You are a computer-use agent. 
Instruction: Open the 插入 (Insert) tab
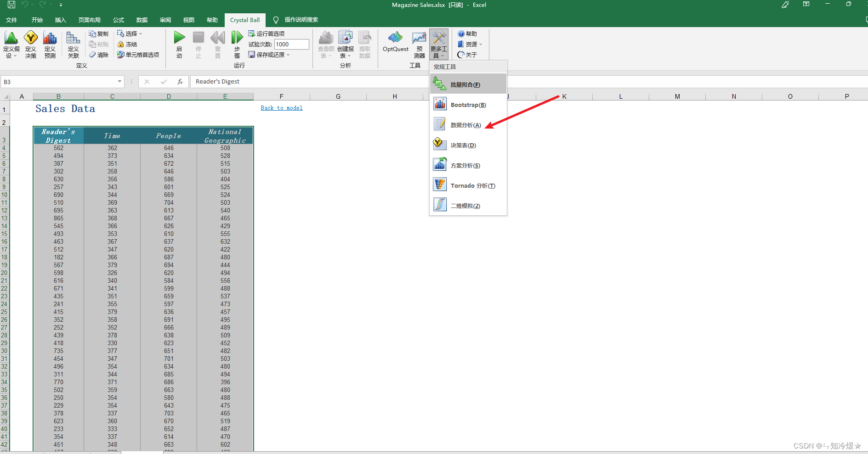click(x=61, y=20)
